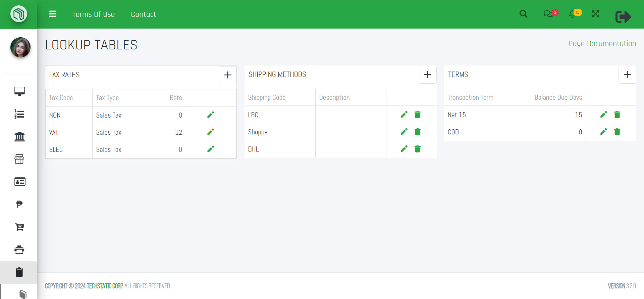Delete the LBC shipping method
Viewport: 644px width, 299px height.
point(417,115)
